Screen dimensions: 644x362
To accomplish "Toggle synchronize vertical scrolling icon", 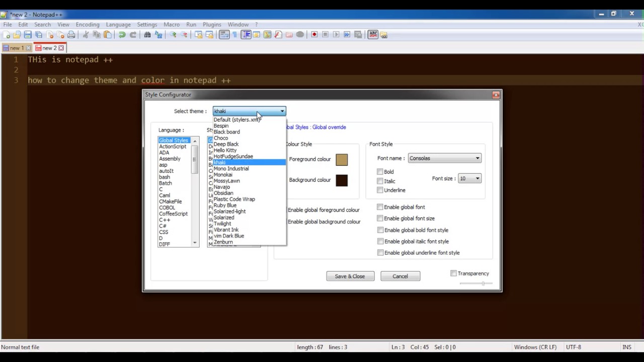I will tap(199, 35).
